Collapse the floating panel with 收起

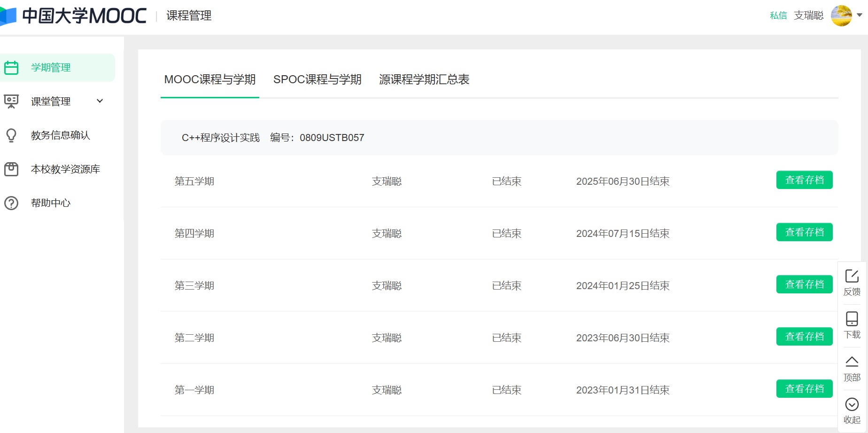(x=852, y=410)
